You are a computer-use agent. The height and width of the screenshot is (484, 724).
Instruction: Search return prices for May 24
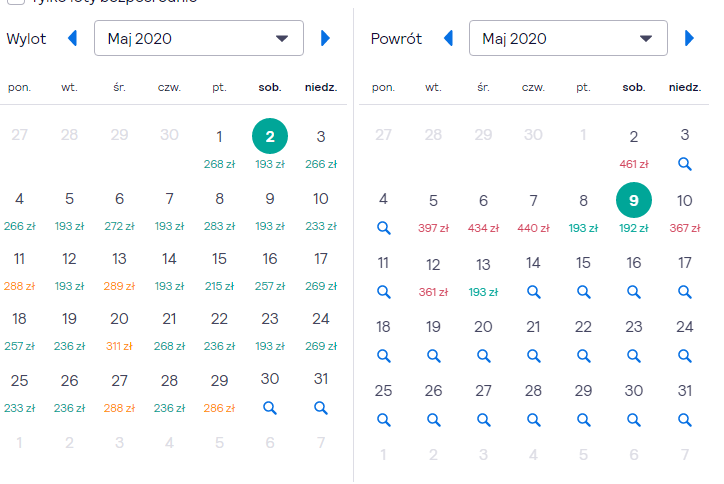pyautogui.click(x=685, y=356)
